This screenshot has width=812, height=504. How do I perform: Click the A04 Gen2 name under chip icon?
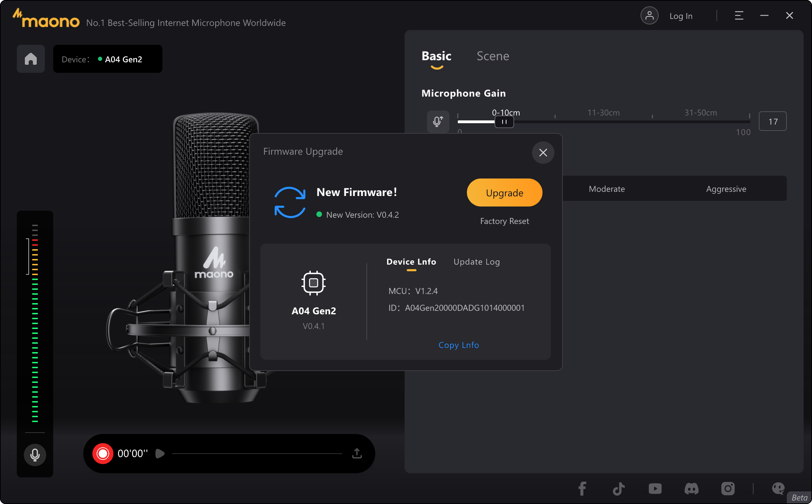pyautogui.click(x=314, y=311)
